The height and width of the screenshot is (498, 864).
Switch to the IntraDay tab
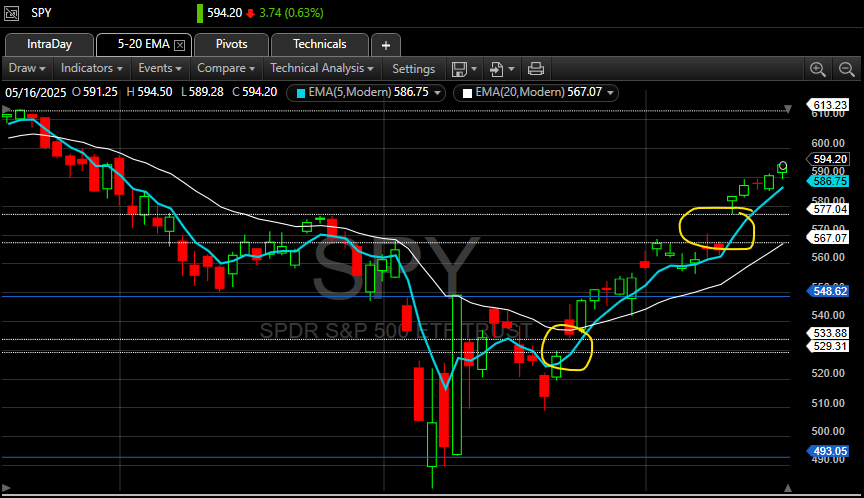49,44
